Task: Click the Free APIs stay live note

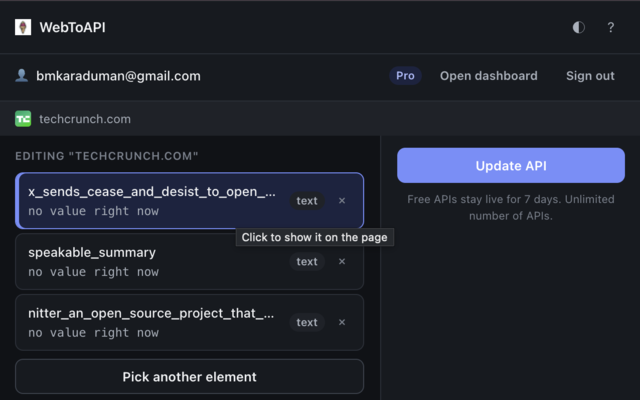Action: tap(511, 207)
